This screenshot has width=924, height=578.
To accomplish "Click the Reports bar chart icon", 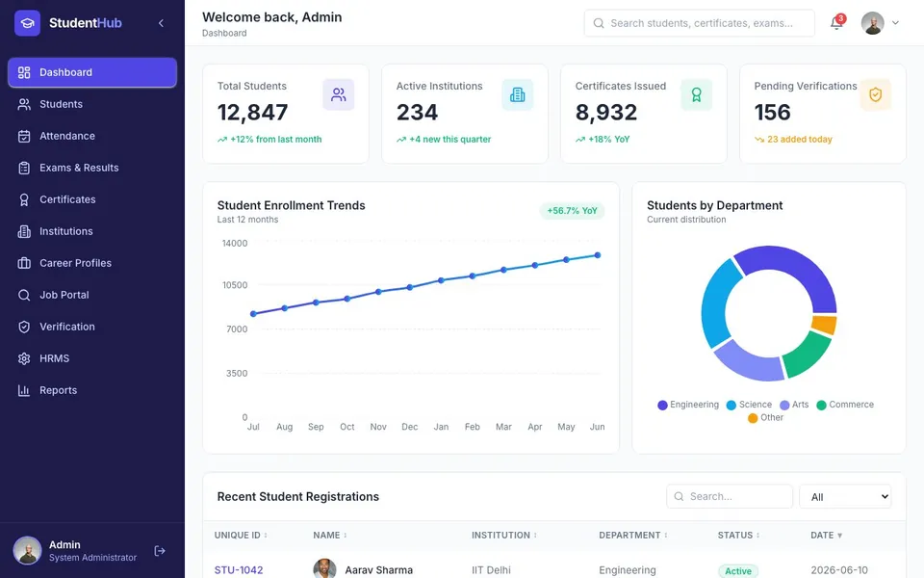I will (24, 390).
